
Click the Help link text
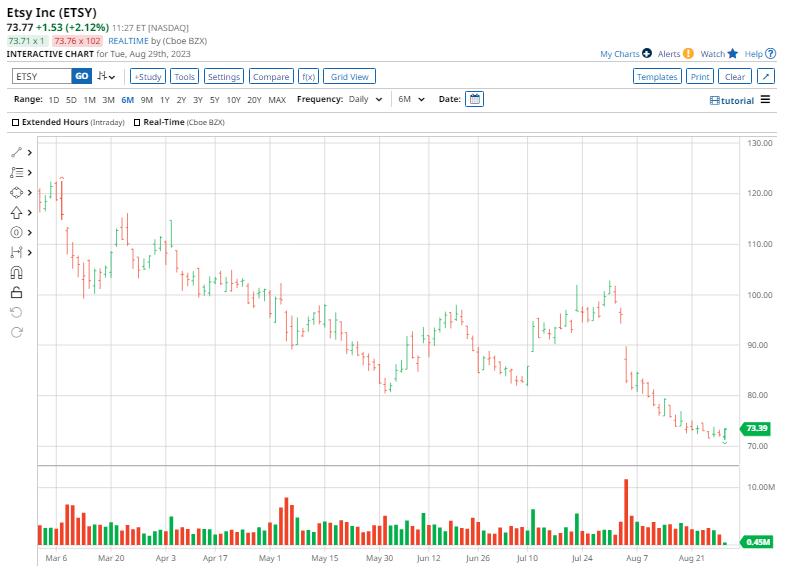754,54
